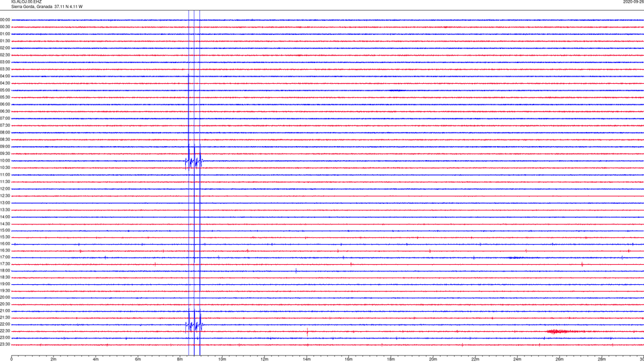Viewport: 644px width, 362px height.
Task: Select the 20:30 trace time label
Action: coord(5,304)
